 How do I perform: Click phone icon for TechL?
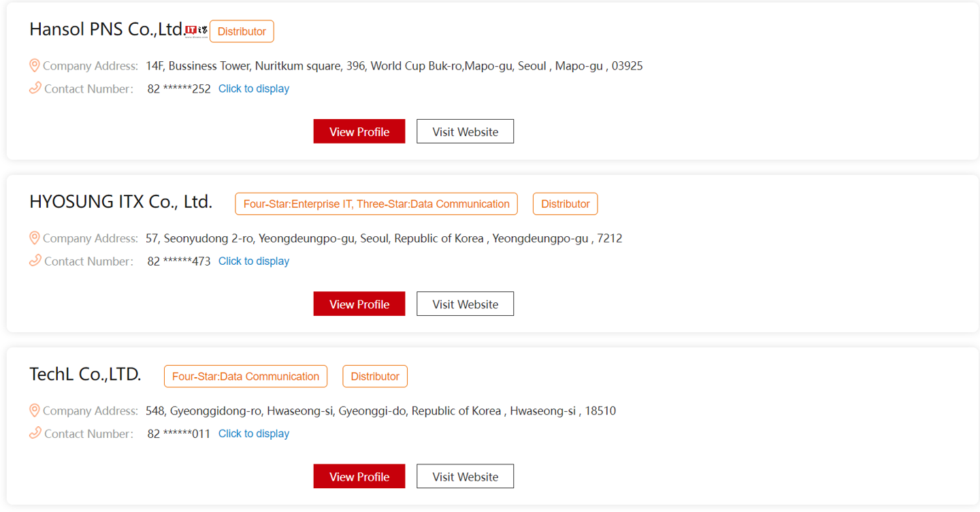pyautogui.click(x=35, y=432)
